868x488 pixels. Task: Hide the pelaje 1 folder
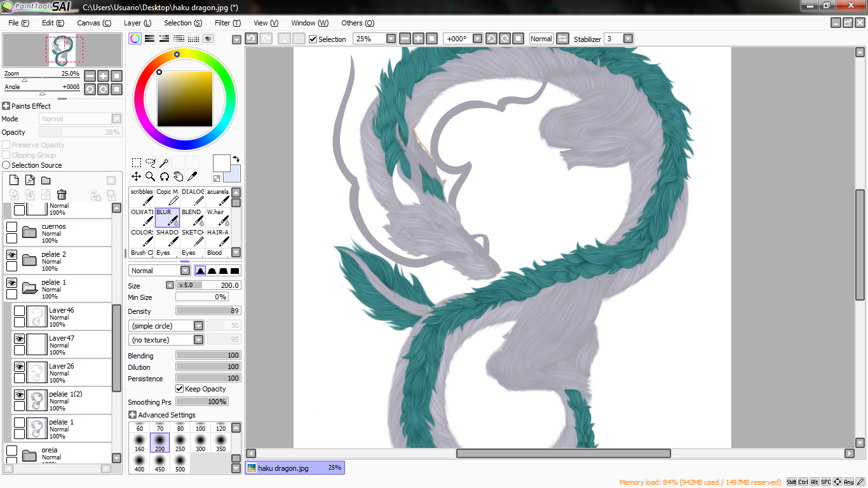point(11,282)
